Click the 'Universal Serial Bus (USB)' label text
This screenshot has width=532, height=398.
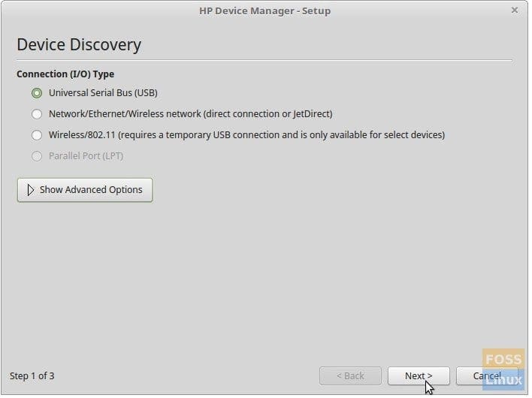(103, 93)
